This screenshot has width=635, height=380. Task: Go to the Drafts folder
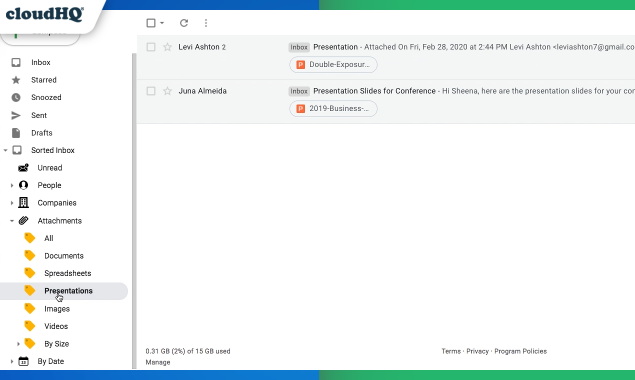click(x=42, y=133)
